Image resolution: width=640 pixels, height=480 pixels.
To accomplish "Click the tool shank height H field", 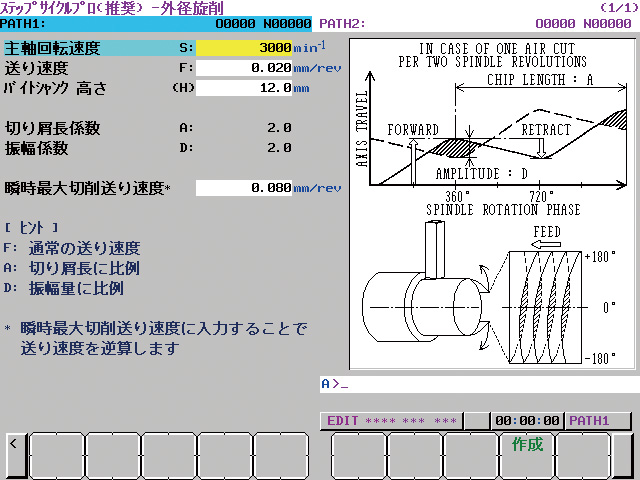I will pyautogui.click(x=244, y=88).
